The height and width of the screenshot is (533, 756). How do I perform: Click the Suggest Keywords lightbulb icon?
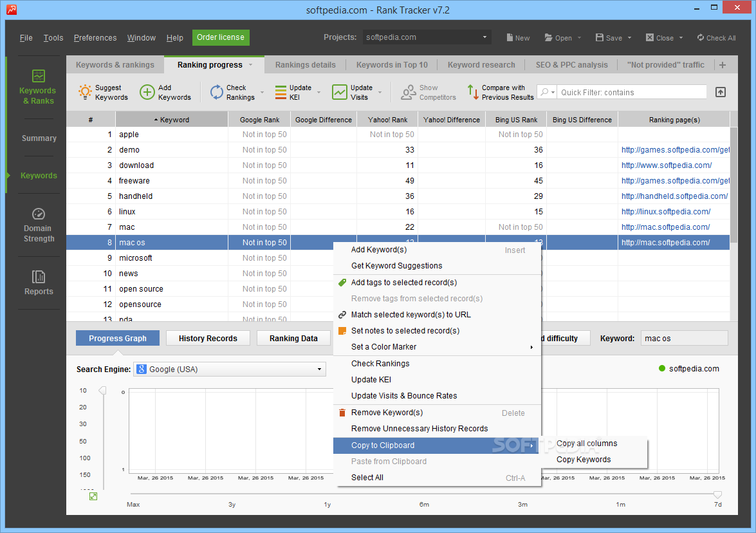[x=85, y=91]
